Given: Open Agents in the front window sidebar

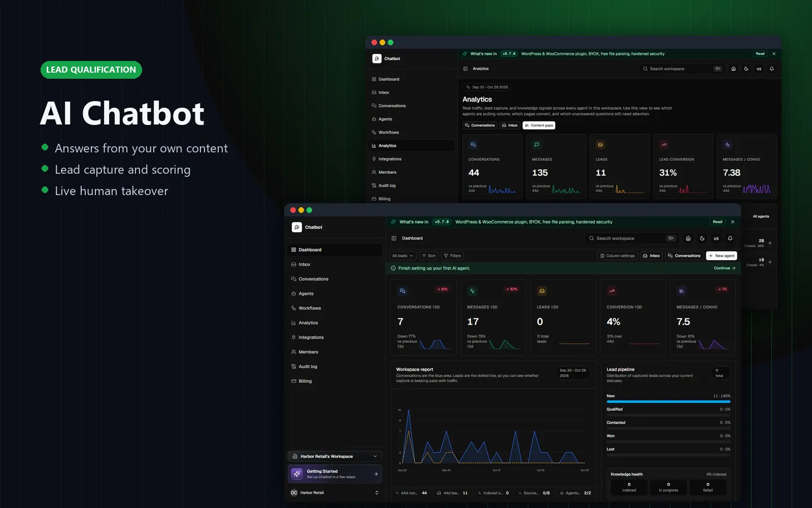Looking at the screenshot, I should point(334,294).
